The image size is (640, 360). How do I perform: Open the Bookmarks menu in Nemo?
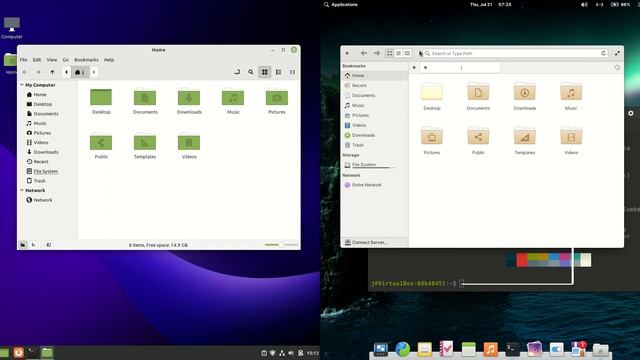86,60
